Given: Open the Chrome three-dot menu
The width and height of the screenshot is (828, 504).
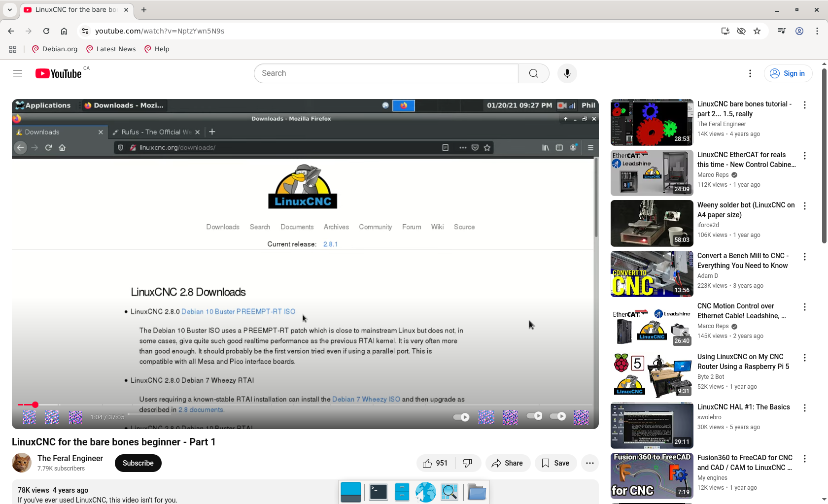Looking at the screenshot, I should [x=817, y=31].
